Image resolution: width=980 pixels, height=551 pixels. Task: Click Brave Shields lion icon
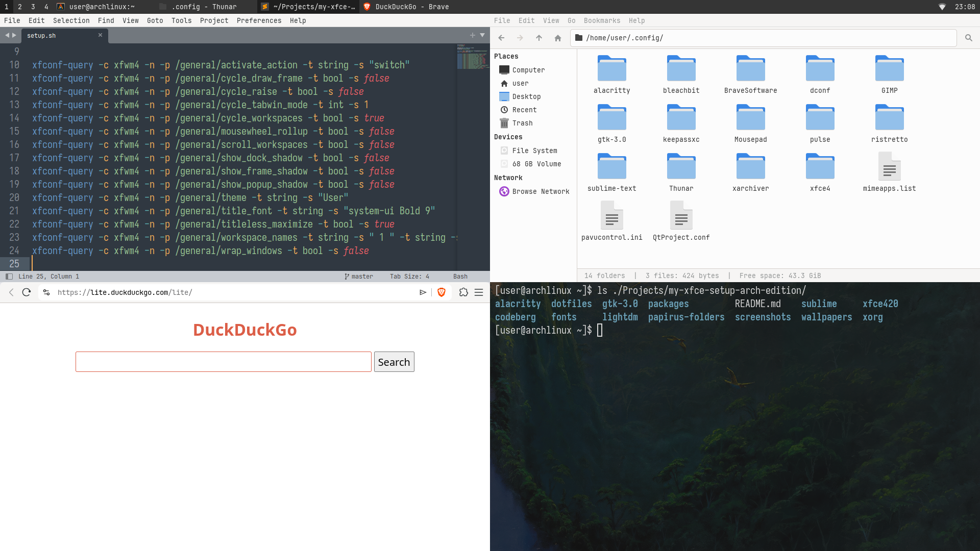coord(442,292)
